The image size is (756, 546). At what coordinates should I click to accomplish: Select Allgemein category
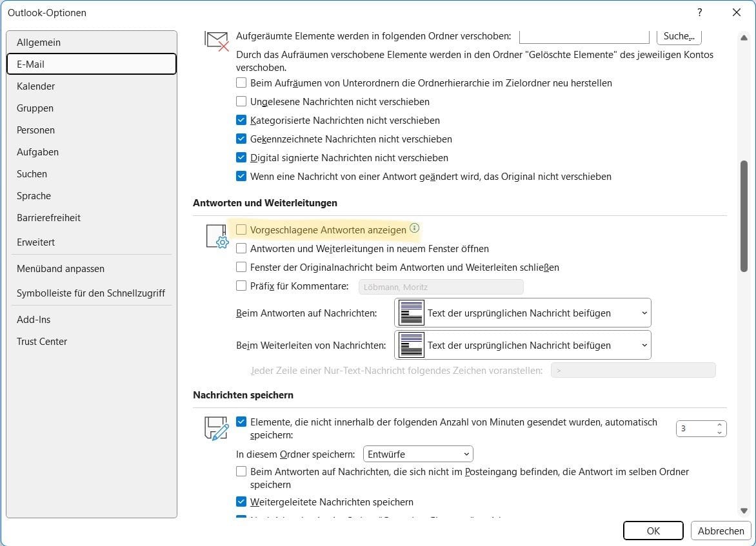92,43
